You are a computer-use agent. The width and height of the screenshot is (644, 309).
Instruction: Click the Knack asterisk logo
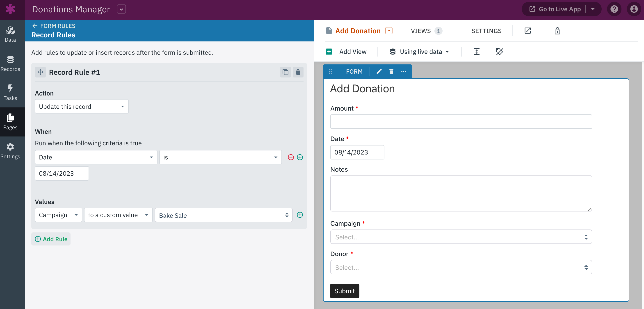[x=10, y=9]
